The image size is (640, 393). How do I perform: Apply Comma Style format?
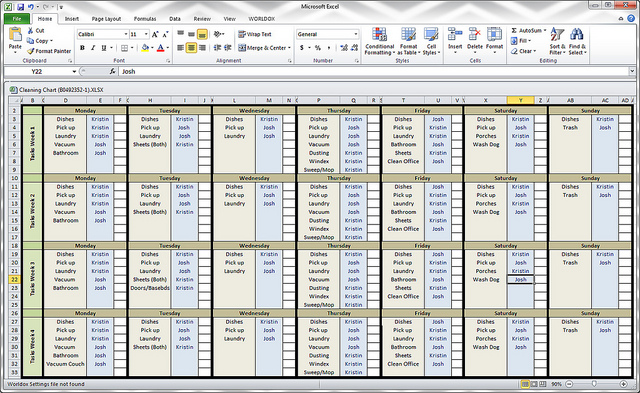(329, 48)
